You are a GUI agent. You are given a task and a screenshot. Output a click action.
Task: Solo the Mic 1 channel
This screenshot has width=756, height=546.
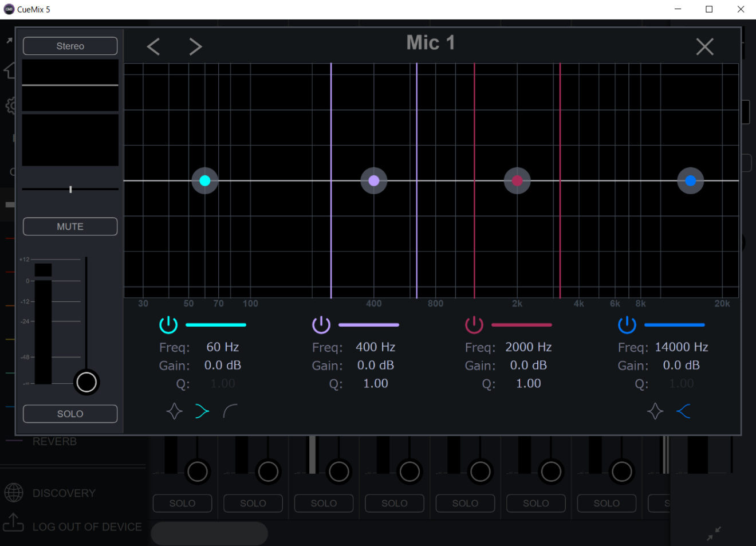coord(70,414)
